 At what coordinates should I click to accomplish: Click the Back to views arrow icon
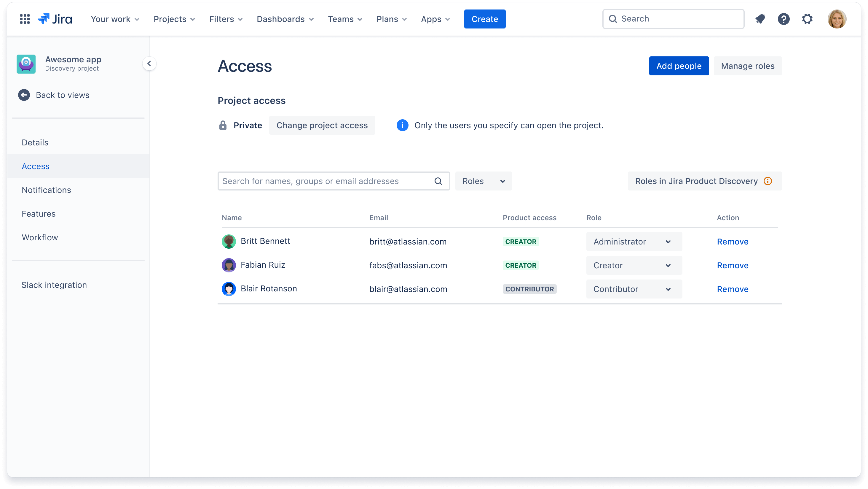(23, 94)
